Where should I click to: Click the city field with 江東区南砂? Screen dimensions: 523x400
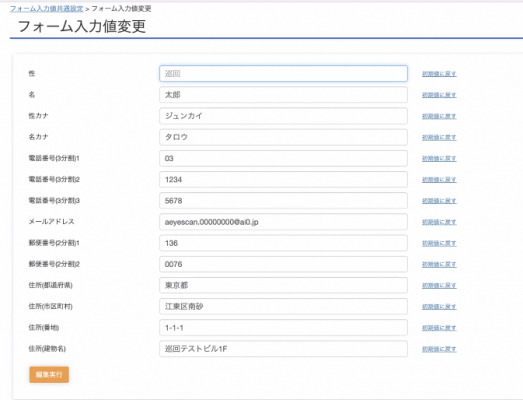[x=283, y=306]
